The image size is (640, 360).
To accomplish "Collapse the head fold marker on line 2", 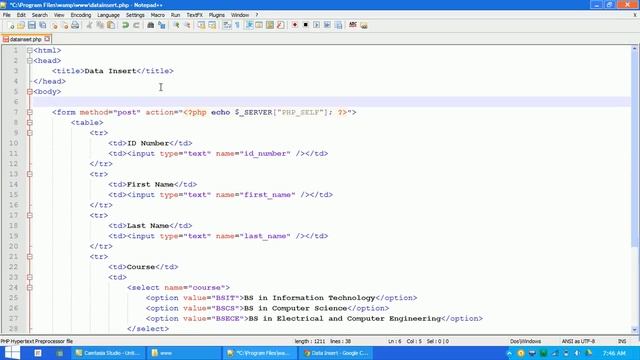I will (x=29, y=61).
